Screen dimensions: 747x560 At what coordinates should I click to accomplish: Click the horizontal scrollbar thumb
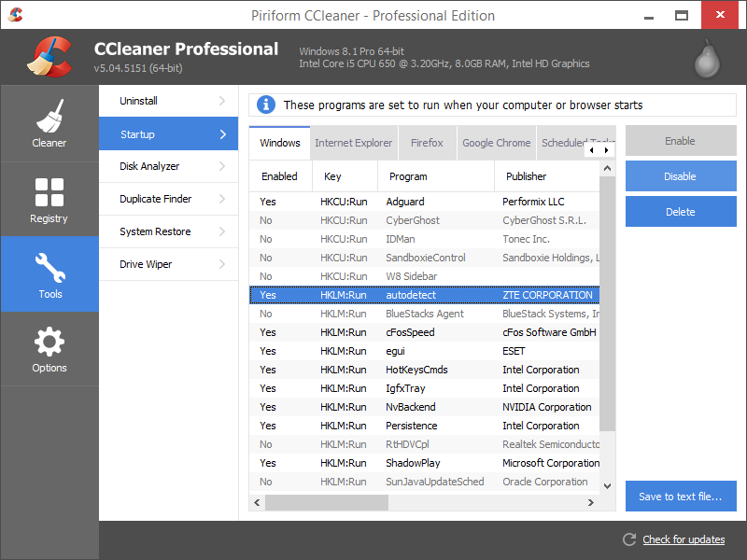(x=327, y=502)
